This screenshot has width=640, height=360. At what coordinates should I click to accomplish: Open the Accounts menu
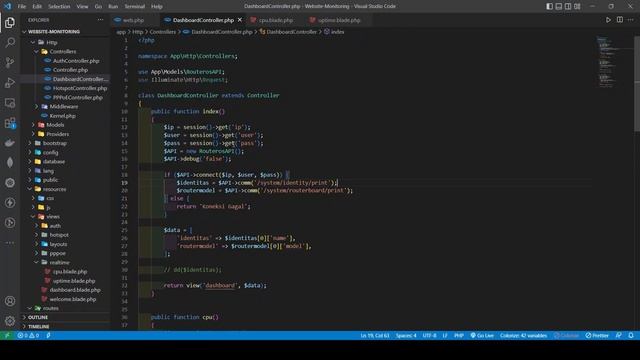pos(10,301)
